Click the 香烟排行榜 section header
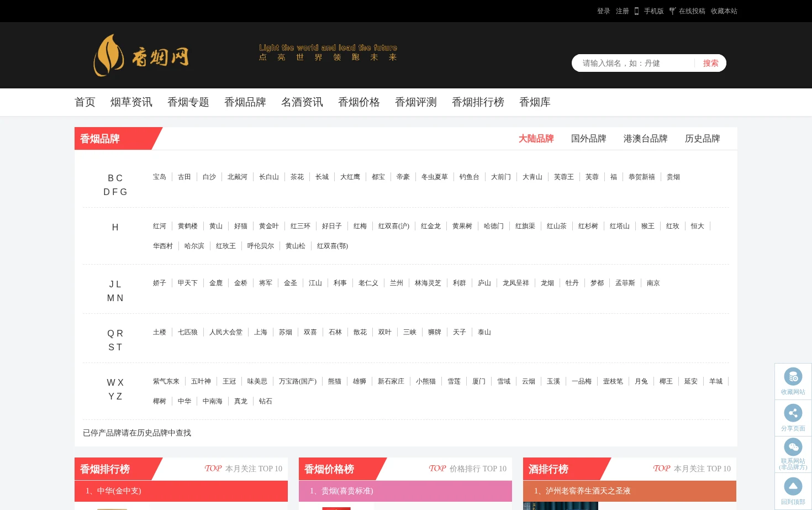Screen dimensions: 812x510 (105, 469)
